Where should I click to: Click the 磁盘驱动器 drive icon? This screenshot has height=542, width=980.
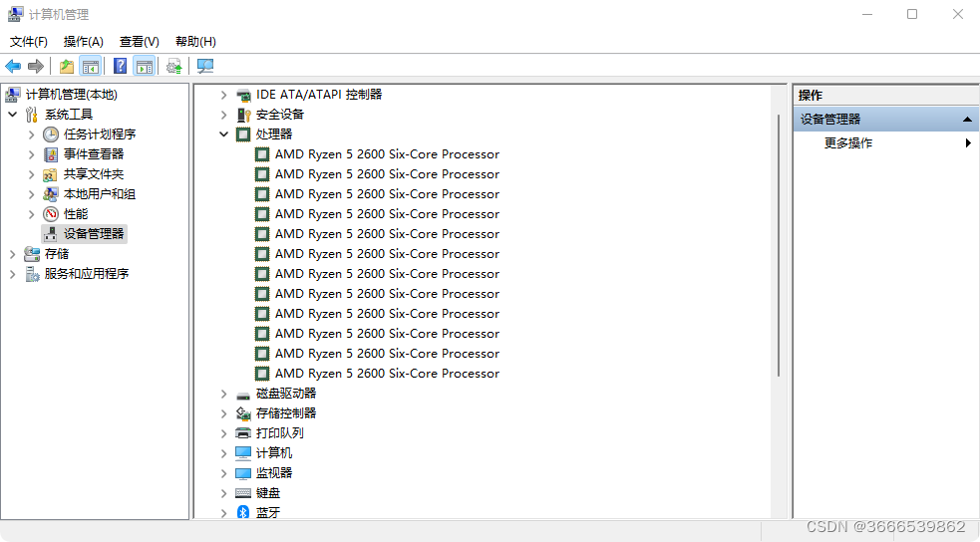pyautogui.click(x=243, y=395)
